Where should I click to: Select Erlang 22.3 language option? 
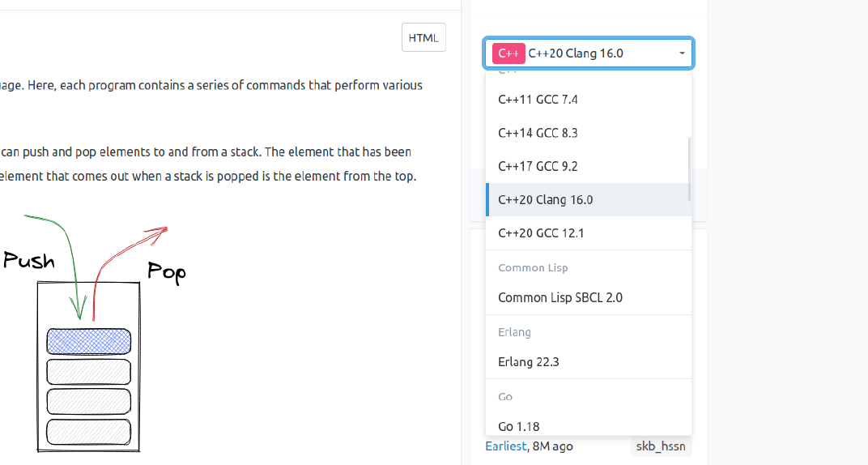coord(529,362)
